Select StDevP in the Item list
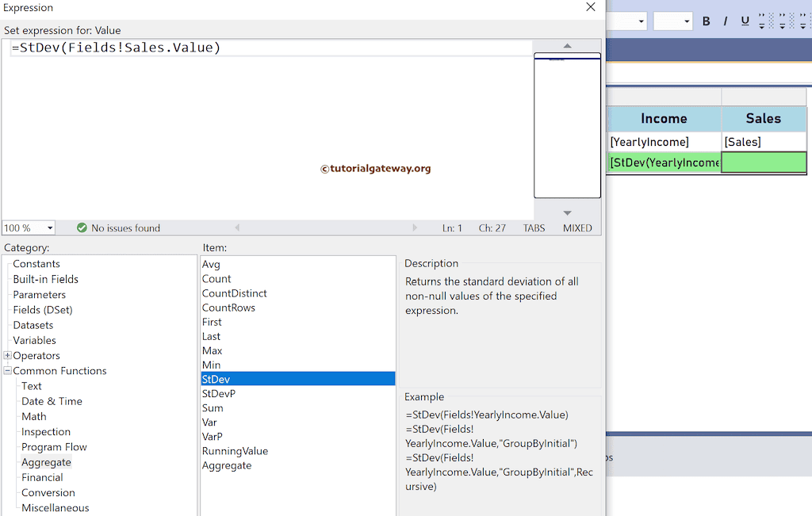Viewport: 812px width, 516px height. click(x=220, y=393)
